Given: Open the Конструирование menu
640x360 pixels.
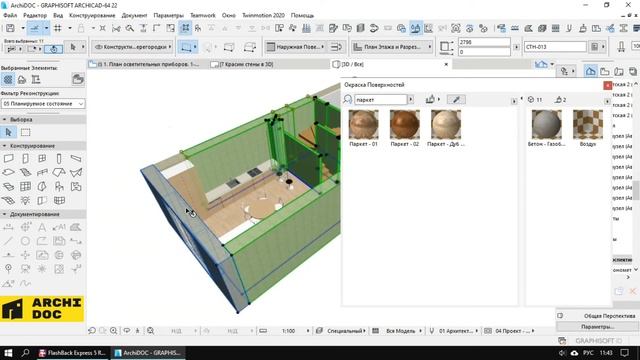Looking at the screenshot, I should click(92, 15).
